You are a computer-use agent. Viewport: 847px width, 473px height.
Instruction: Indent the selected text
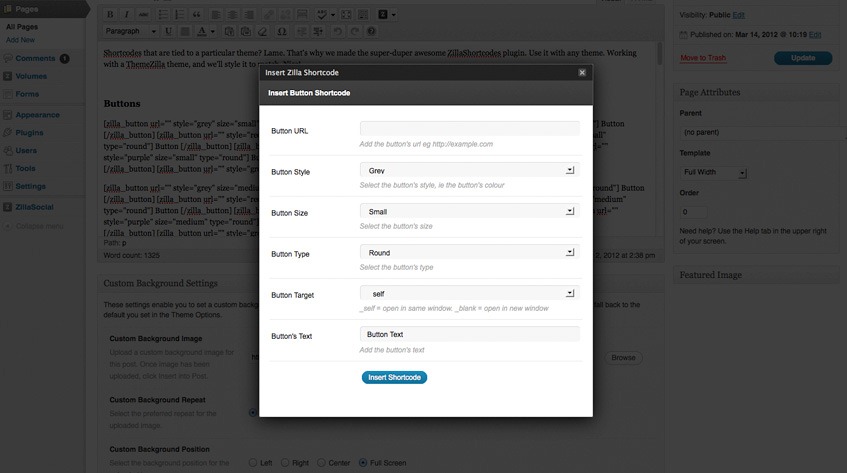(x=318, y=31)
